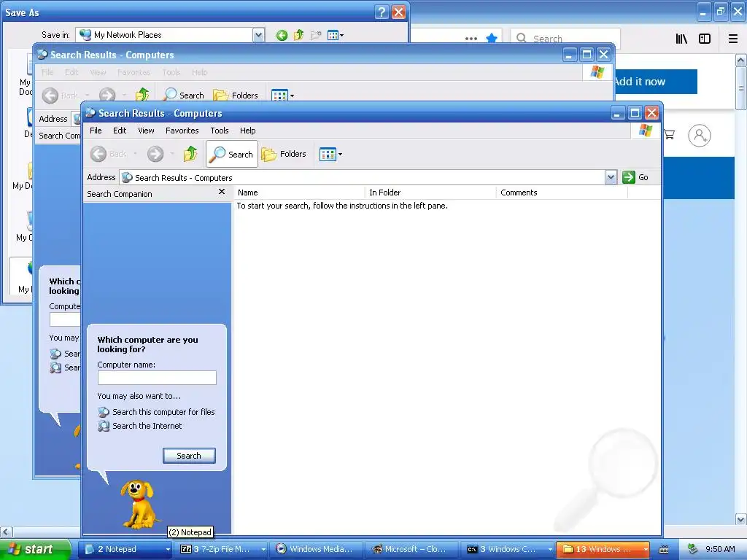Click the Add it now button in browser
The image size is (747, 560).
(x=656, y=82)
